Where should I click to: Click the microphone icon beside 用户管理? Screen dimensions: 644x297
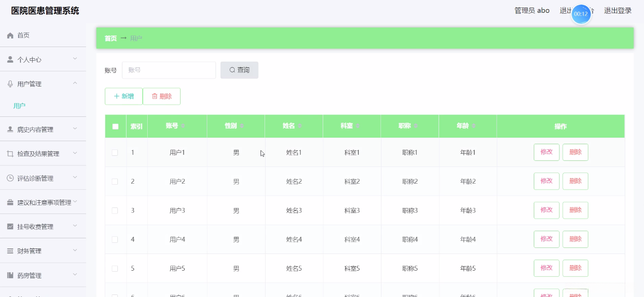pos(10,84)
